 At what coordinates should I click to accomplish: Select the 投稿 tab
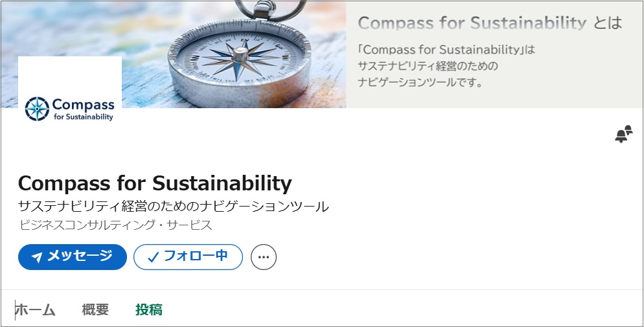[x=149, y=310]
